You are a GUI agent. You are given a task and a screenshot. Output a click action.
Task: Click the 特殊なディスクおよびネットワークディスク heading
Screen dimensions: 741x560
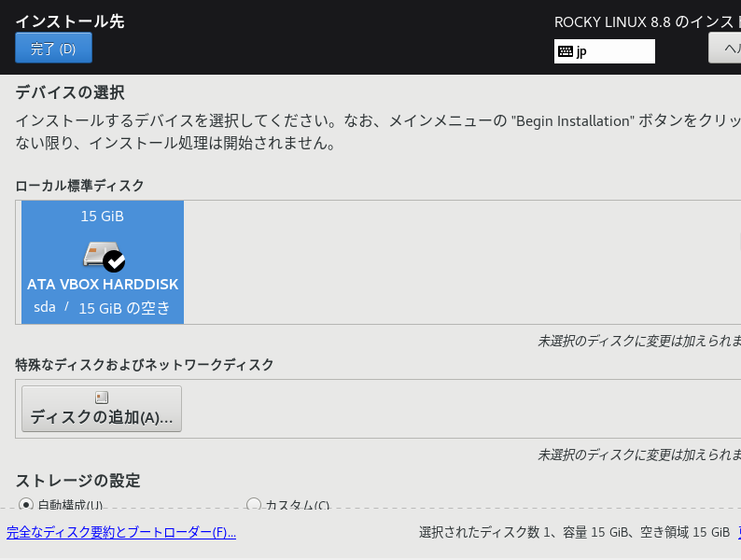click(x=145, y=365)
